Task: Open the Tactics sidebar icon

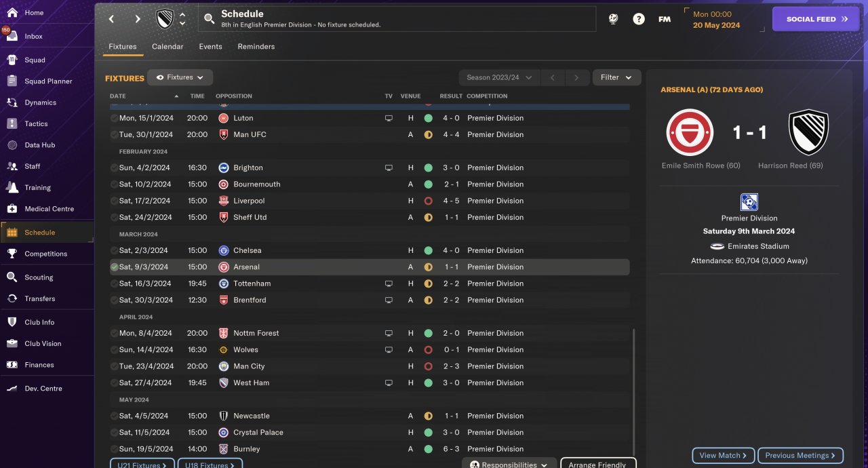Action: point(12,123)
